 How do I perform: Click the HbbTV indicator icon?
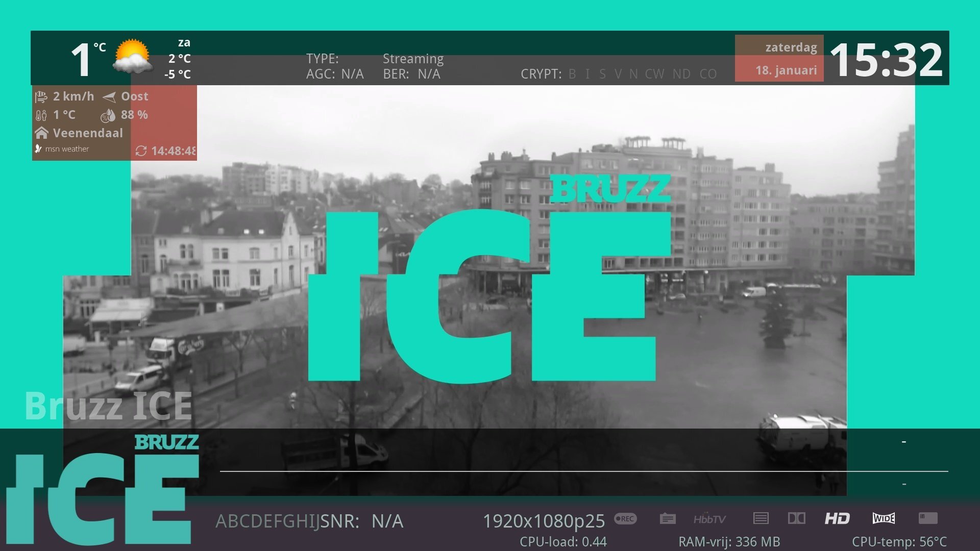pyautogui.click(x=709, y=519)
